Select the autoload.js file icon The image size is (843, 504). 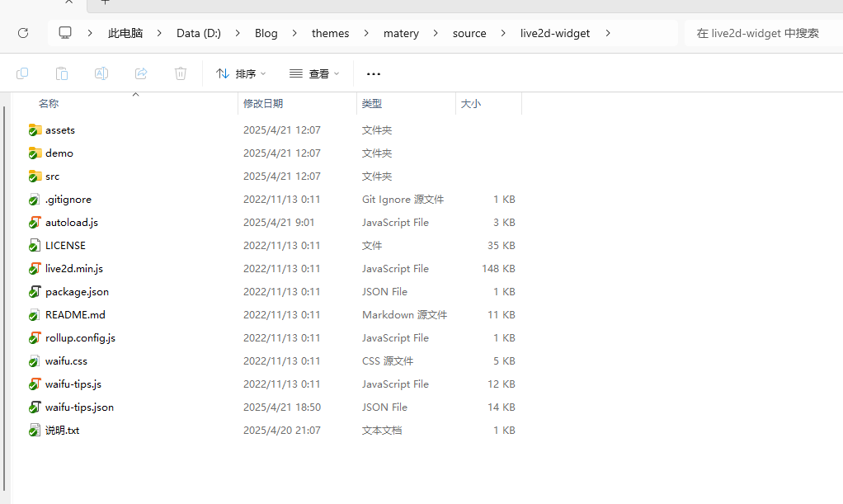(x=35, y=223)
